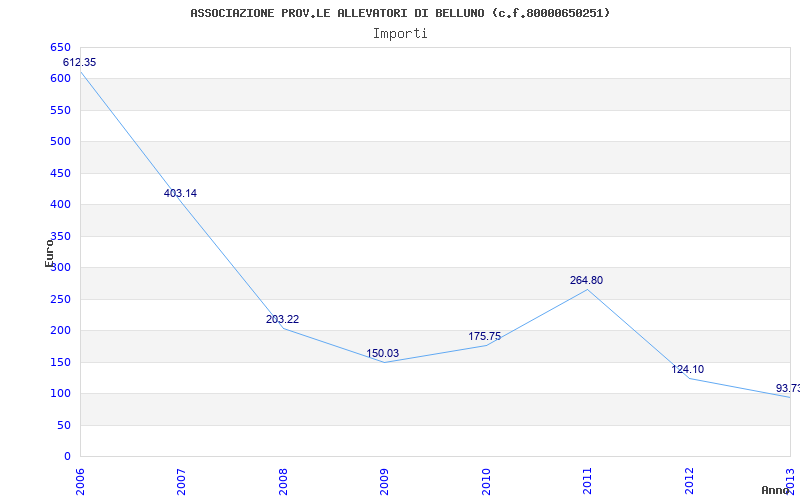The height and width of the screenshot is (500, 800).
Task: Click the chart title ASSOCIAZIONE PROV.LE ALLEVATORI DI BELLUNO
Action: [x=399, y=13]
